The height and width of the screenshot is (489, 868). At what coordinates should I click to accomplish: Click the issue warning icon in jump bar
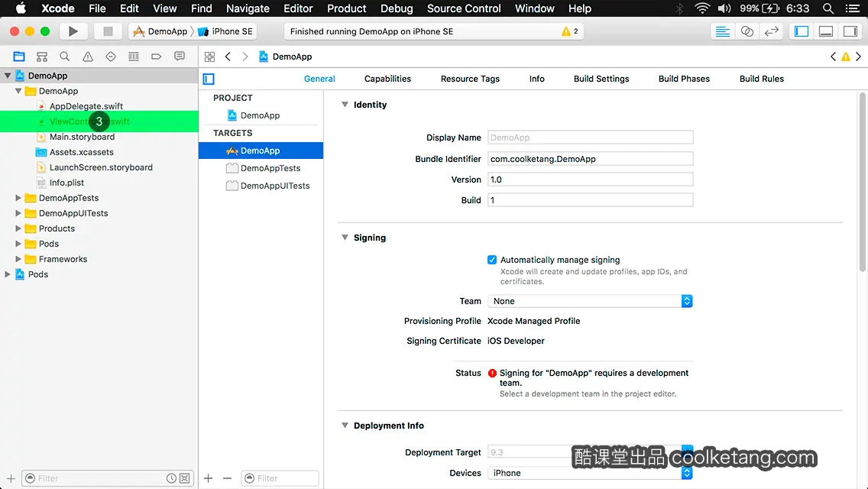pos(846,57)
